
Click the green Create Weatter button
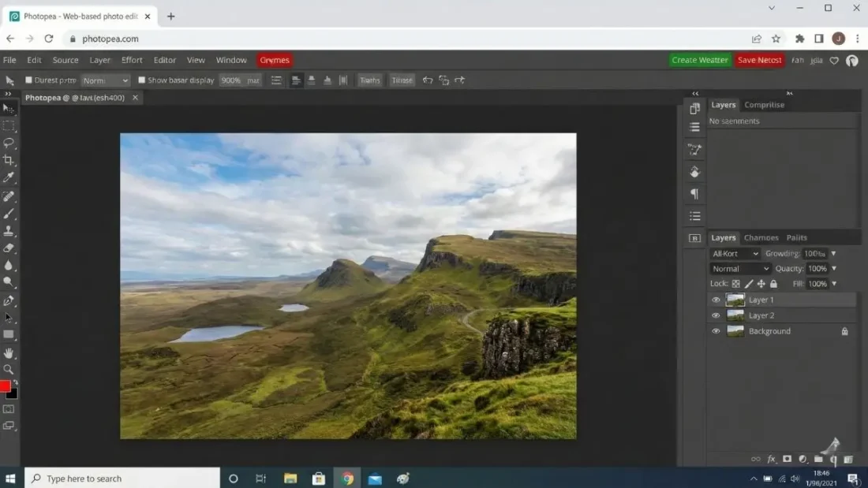click(700, 60)
